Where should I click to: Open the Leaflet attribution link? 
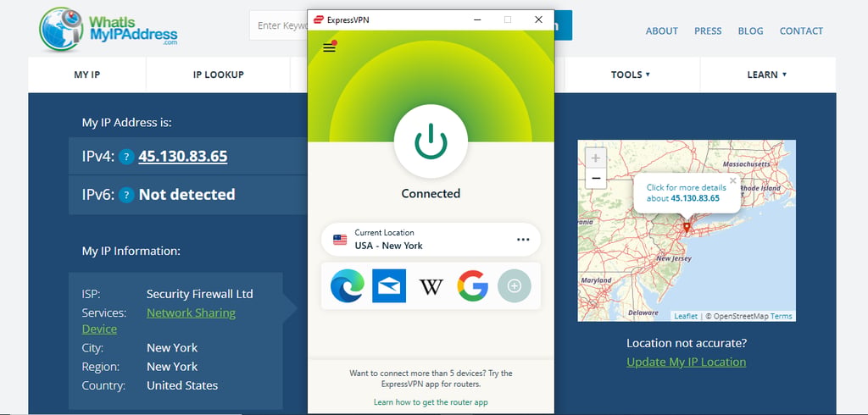click(686, 317)
